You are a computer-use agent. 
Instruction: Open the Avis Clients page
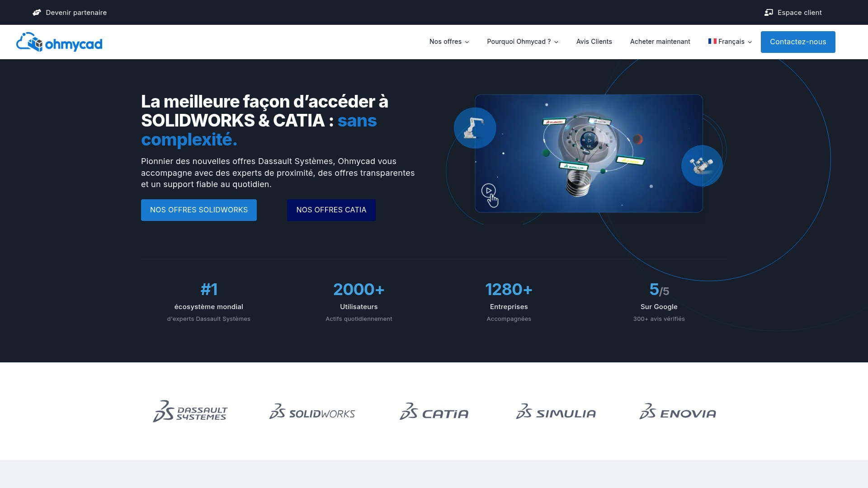pyautogui.click(x=594, y=42)
